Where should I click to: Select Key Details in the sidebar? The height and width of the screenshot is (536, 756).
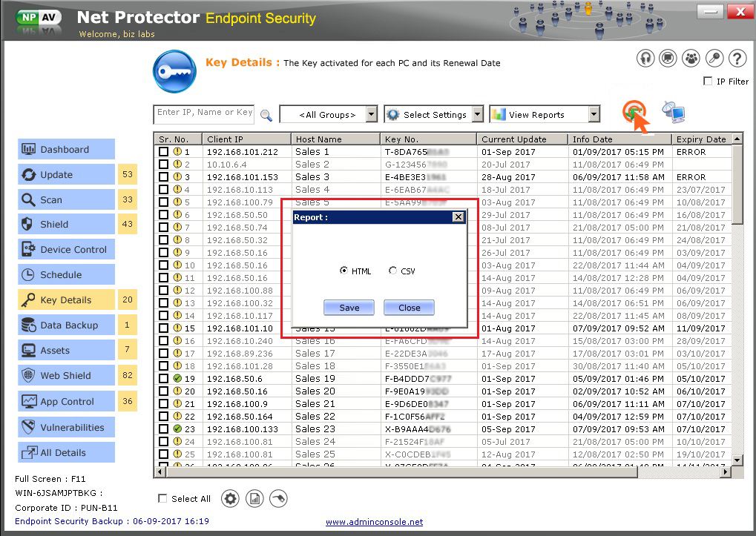coord(67,300)
